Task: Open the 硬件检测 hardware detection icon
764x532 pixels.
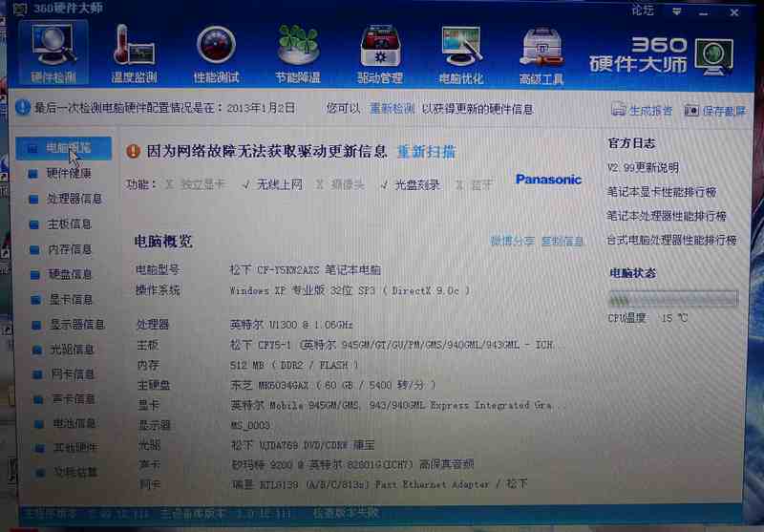Action: (x=53, y=48)
